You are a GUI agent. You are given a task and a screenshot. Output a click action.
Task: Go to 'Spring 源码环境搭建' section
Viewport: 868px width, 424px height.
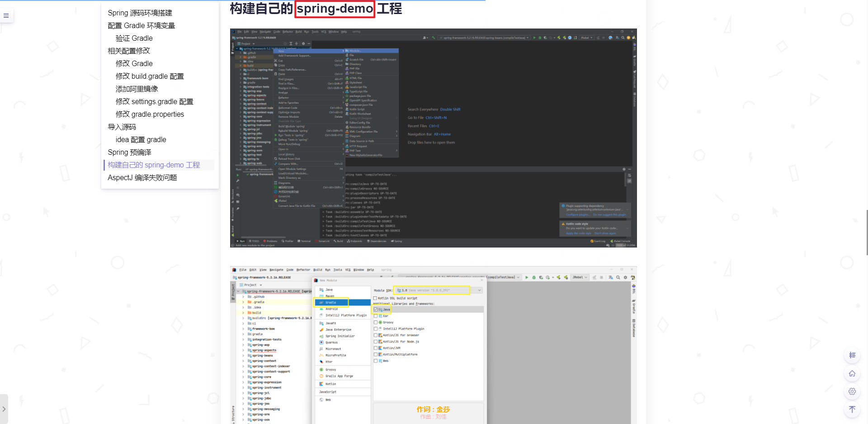click(x=140, y=13)
